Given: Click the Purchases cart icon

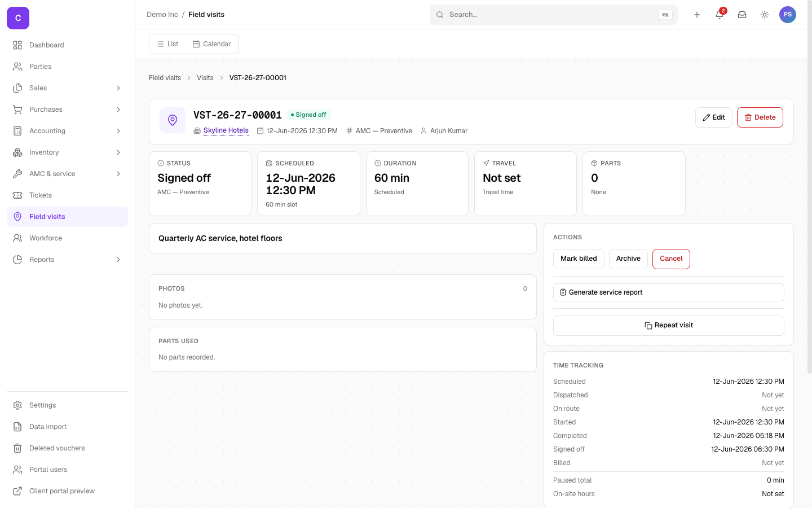Looking at the screenshot, I should [x=17, y=110].
